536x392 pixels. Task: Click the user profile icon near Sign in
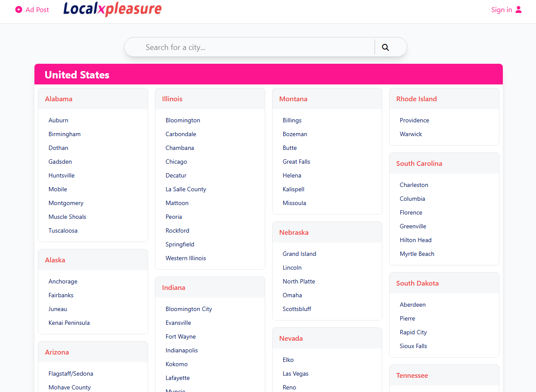pyautogui.click(x=518, y=9)
